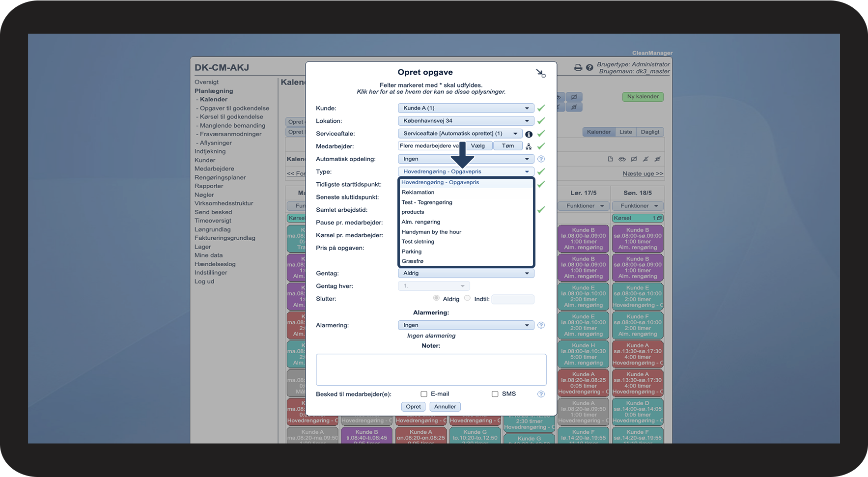The height and width of the screenshot is (477, 868).
Task: Choose products in the Type list
Action: coord(466,212)
